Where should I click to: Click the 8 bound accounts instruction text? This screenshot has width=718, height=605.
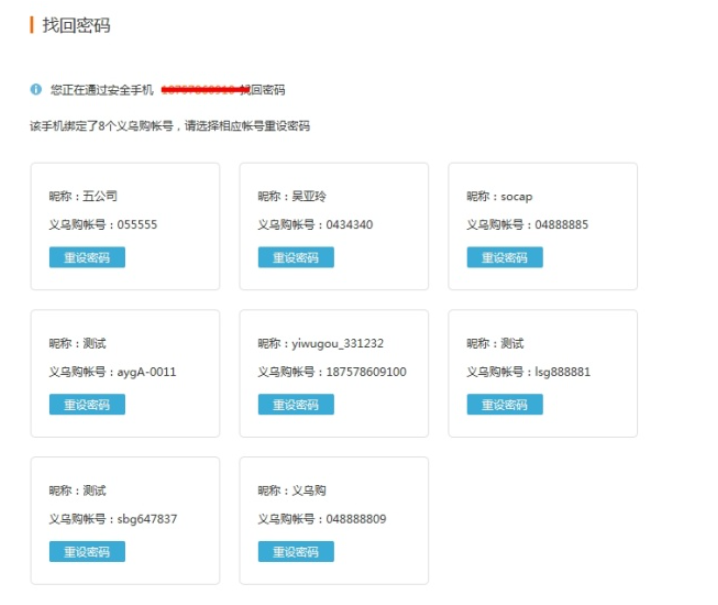coord(170,127)
